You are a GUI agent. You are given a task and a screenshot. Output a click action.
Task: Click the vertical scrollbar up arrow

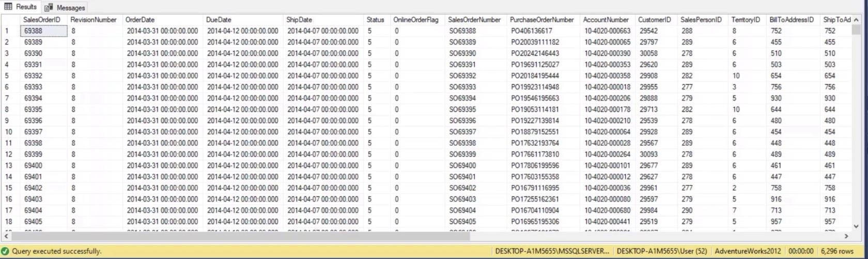click(x=856, y=20)
